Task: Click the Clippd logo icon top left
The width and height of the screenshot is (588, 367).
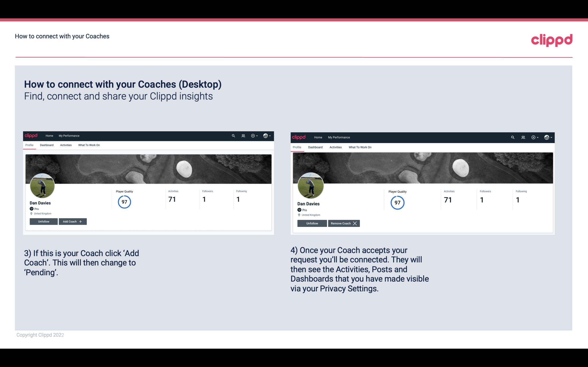Action: click(31, 136)
